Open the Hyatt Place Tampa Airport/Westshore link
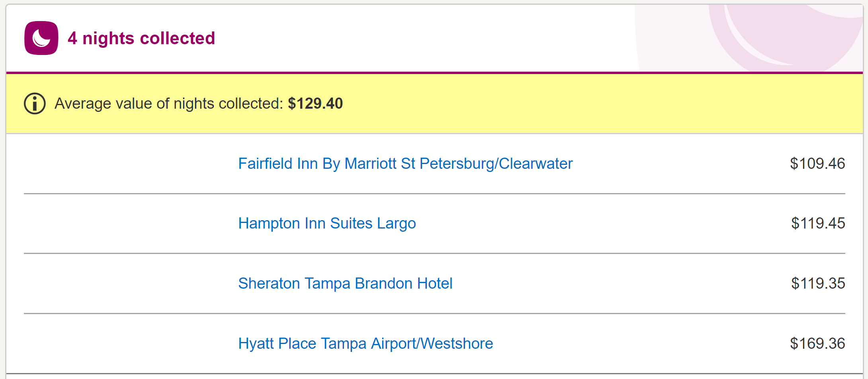 tap(366, 344)
